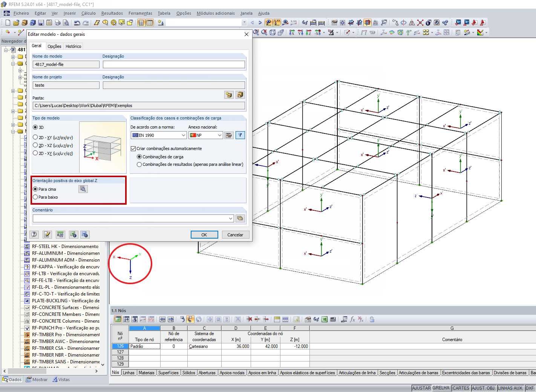Screen dimensions: 536x392
Task: Switch to the Opções tab in dialog
Action: (x=54, y=46)
